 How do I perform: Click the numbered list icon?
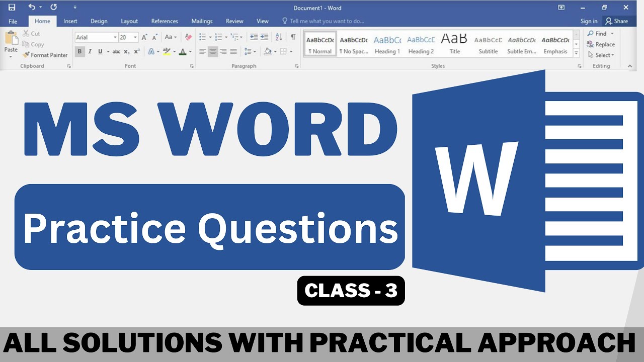[218, 37]
